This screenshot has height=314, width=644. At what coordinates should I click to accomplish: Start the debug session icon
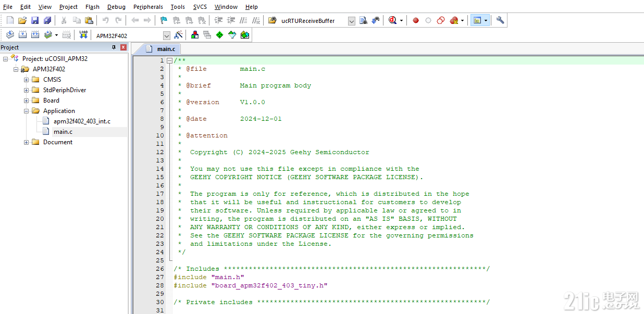pyautogui.click(x=392, y=20)
